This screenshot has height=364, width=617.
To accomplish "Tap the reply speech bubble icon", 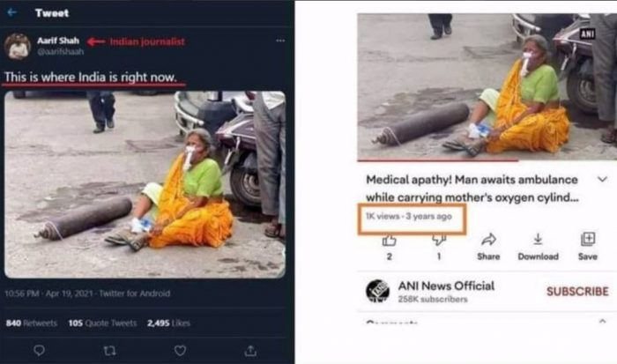I will [x=39, y=350].
